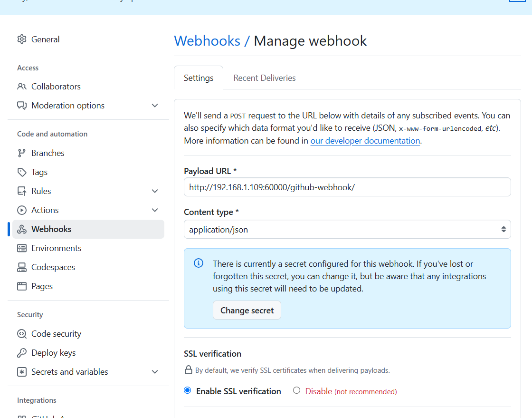Click the Branches icon in sidebar
Image resolution: width=532 pixels, height=418 pixels.
point(21,153)
